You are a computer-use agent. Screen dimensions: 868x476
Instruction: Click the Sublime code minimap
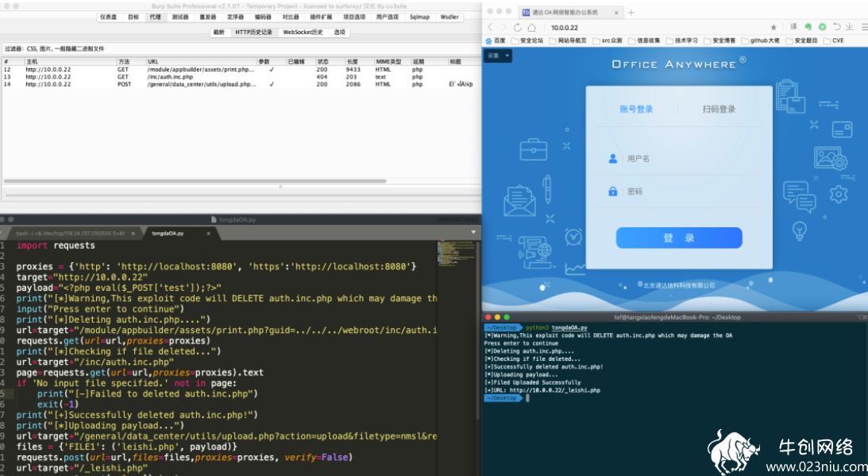[456, 253]
